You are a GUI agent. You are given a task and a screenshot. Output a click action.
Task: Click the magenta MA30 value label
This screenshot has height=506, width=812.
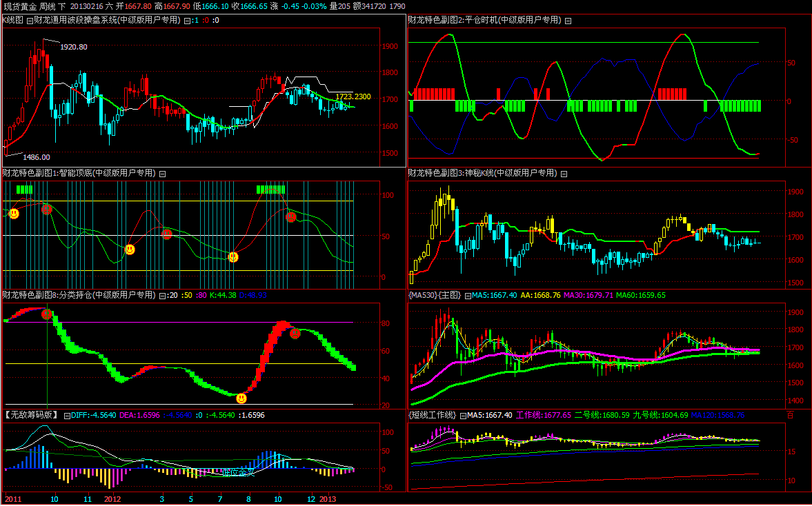tap(588, 296)
